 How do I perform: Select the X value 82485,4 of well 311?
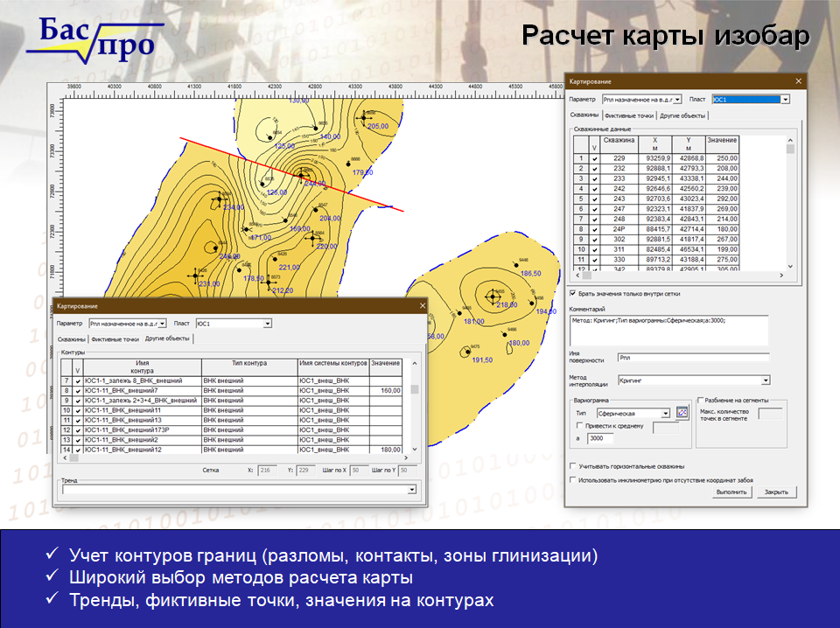tap(655, 250)
